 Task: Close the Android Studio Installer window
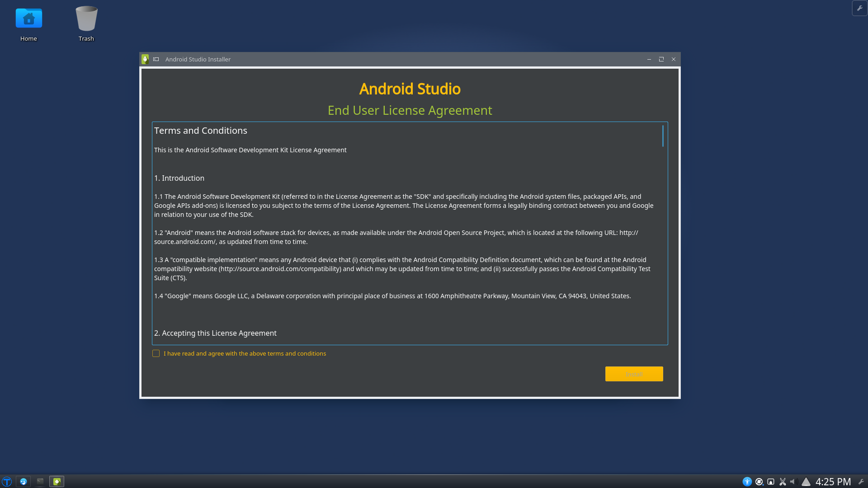[x=674, y=59]
